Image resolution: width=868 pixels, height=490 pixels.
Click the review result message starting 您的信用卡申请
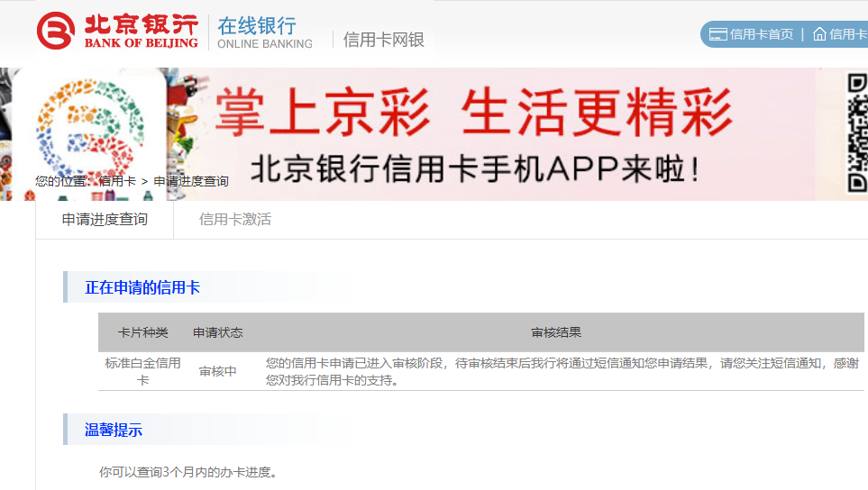562,372
